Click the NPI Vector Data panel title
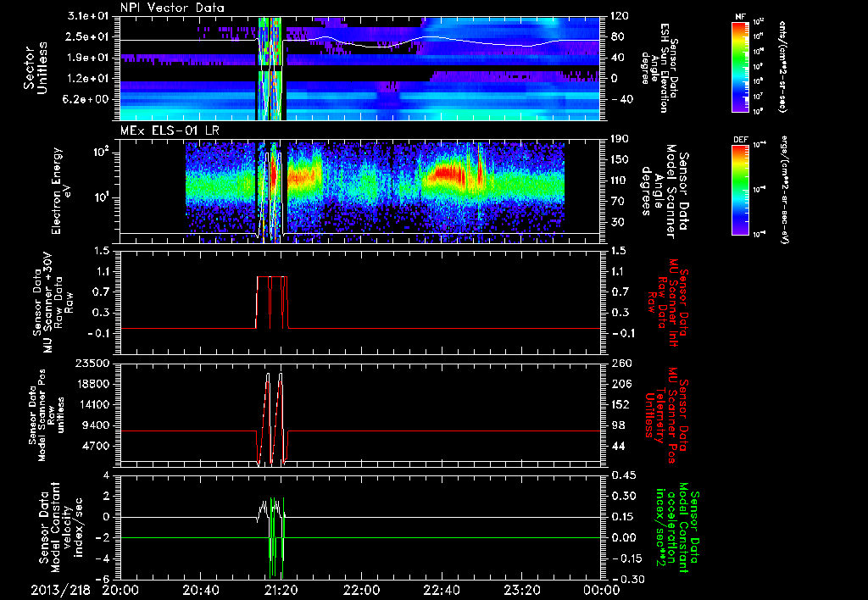This screenshot has width=868, height=600. (x=173, y=8)
